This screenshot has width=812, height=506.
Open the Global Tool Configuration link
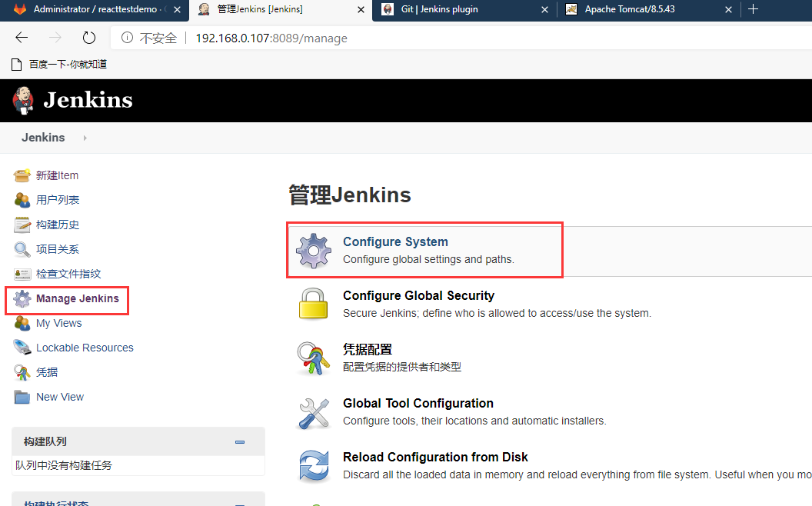418,404
